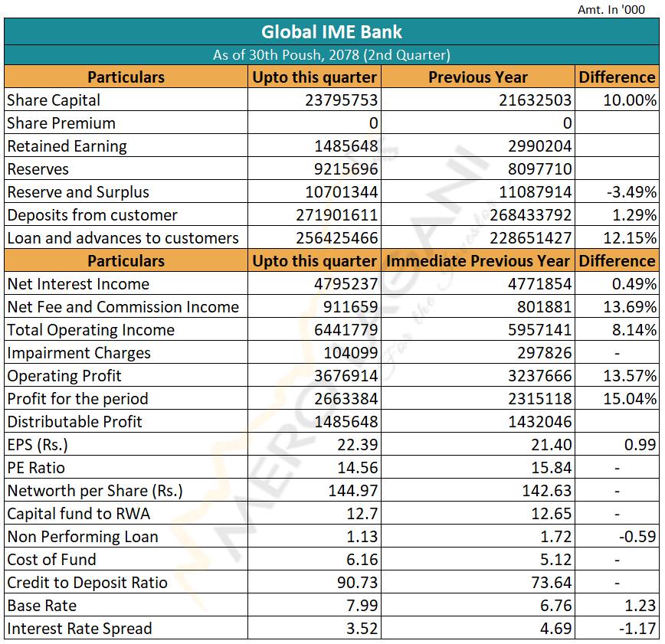Click the 'Global IME Bank' title
665x644 pixels.
tap(331, 32)
